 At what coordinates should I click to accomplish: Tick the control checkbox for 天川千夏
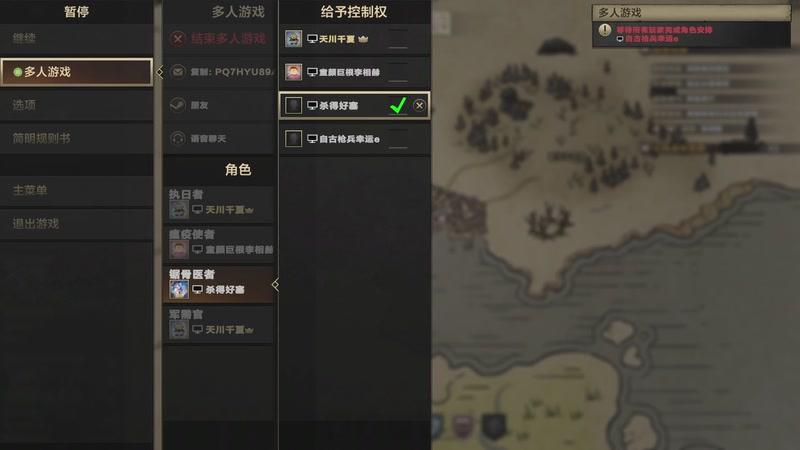point(398,39)
